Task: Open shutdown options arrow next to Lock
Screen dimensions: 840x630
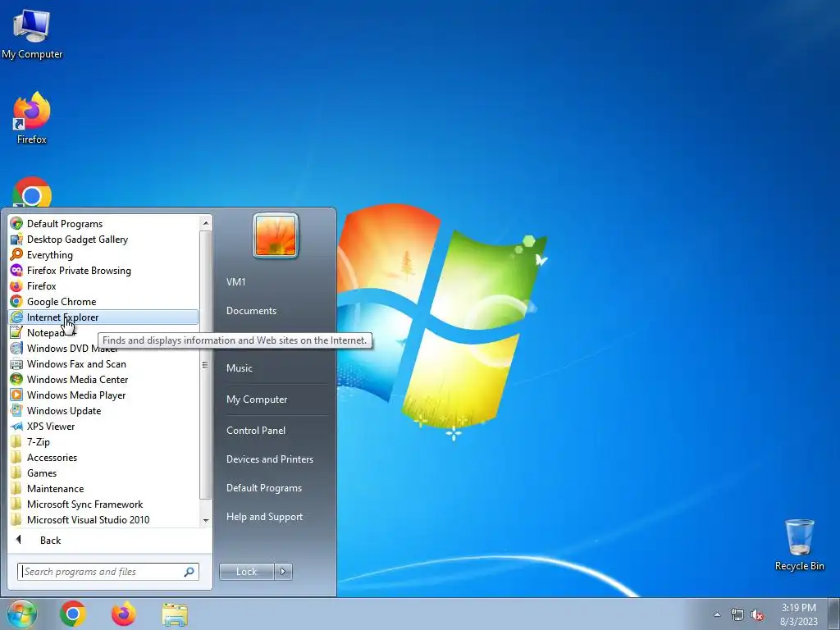Action: [x=283, y=572]
